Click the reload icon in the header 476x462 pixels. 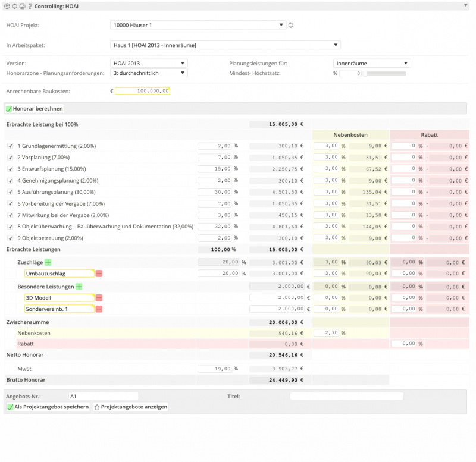click(14, 6)
